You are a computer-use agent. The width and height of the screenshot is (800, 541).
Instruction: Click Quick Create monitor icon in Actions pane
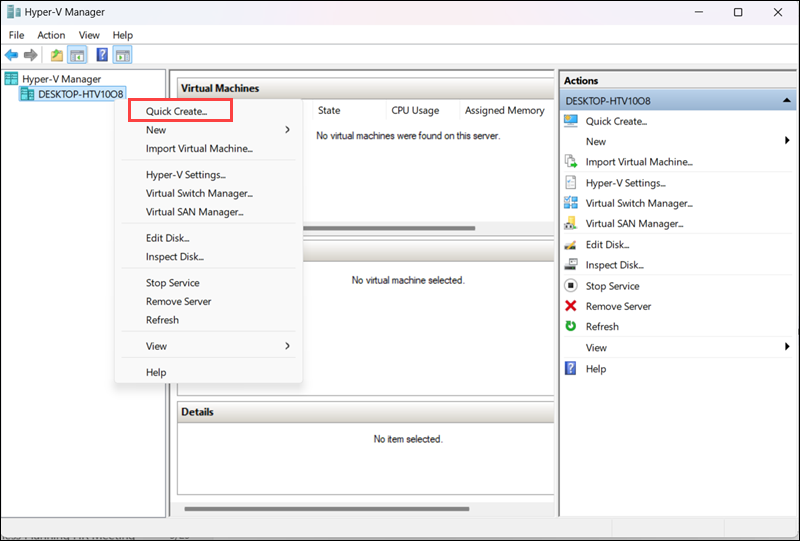point(571,121)
